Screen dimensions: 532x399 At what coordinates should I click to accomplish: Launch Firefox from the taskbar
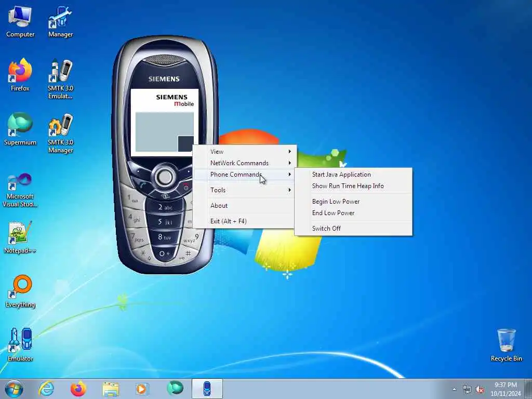[78, 389]
